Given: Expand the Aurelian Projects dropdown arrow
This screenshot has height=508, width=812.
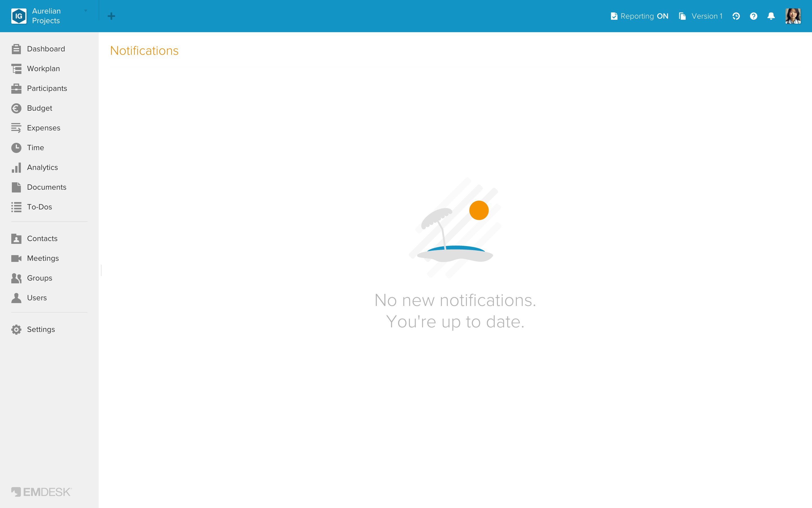Looking at the screenshot, I should click(85, 11).
